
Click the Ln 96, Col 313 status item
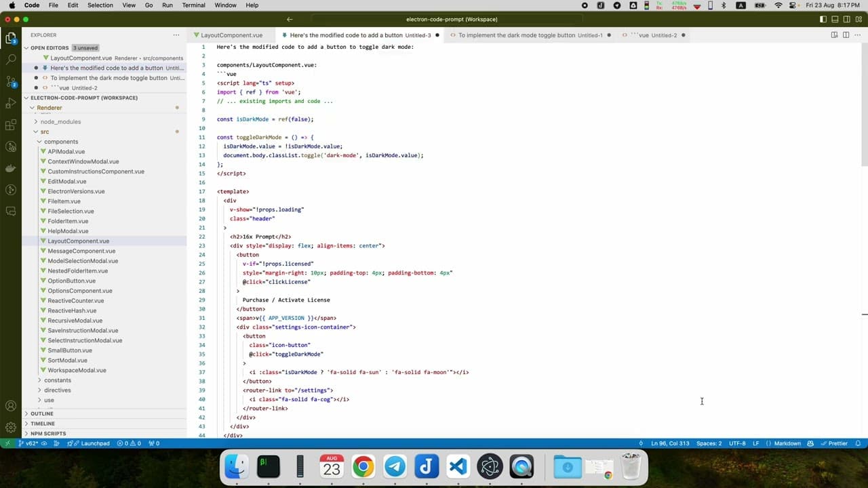tap(670, 443)
